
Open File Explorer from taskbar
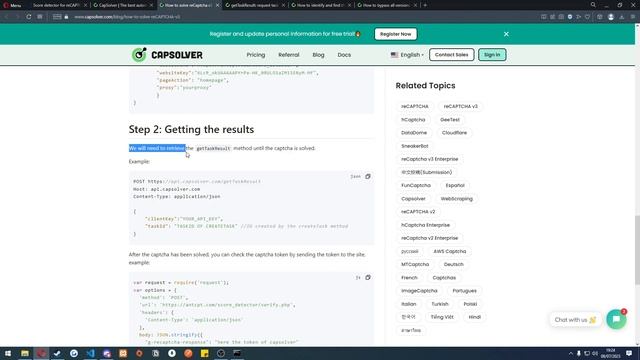[24, 353]
